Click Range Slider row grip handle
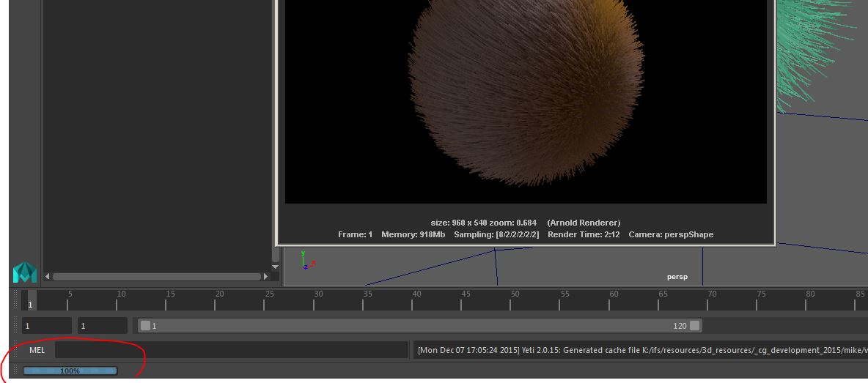868x383 pixels. tap(16, 326)
